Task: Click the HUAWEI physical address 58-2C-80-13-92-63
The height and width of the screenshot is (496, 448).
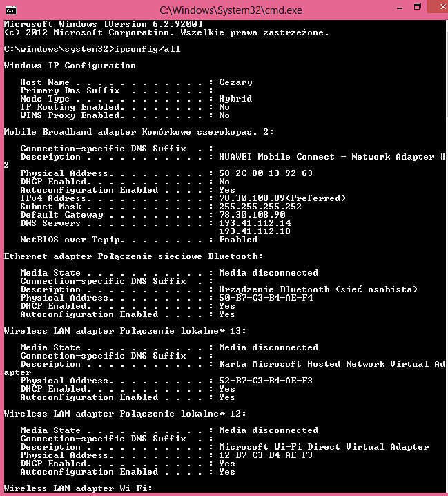Action: click(266, 173)
